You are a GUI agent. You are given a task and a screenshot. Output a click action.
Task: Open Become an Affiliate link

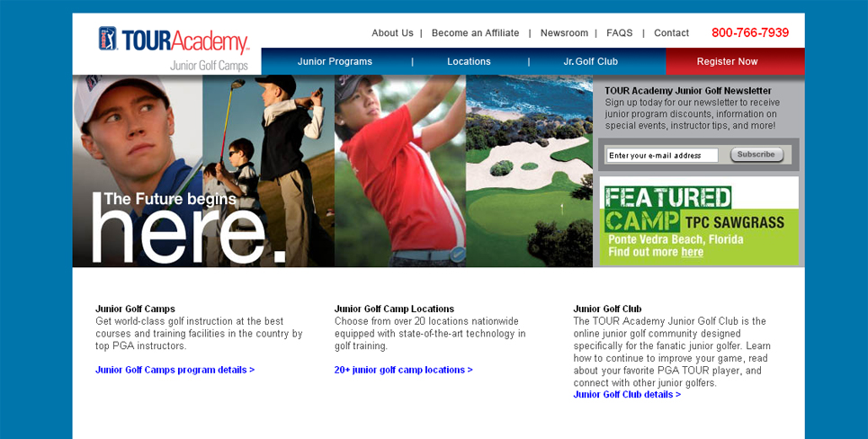click(476, 32)
